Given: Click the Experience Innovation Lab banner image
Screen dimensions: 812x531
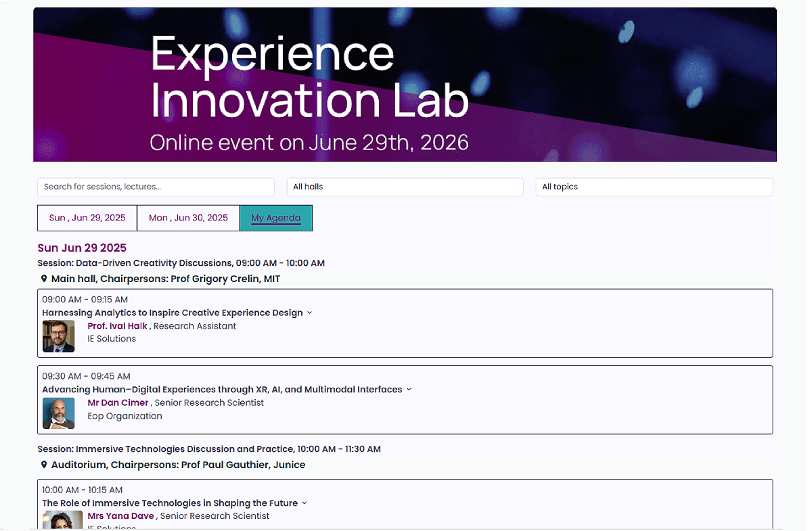Looking at the screenshot, I should (x=405, y=85).
